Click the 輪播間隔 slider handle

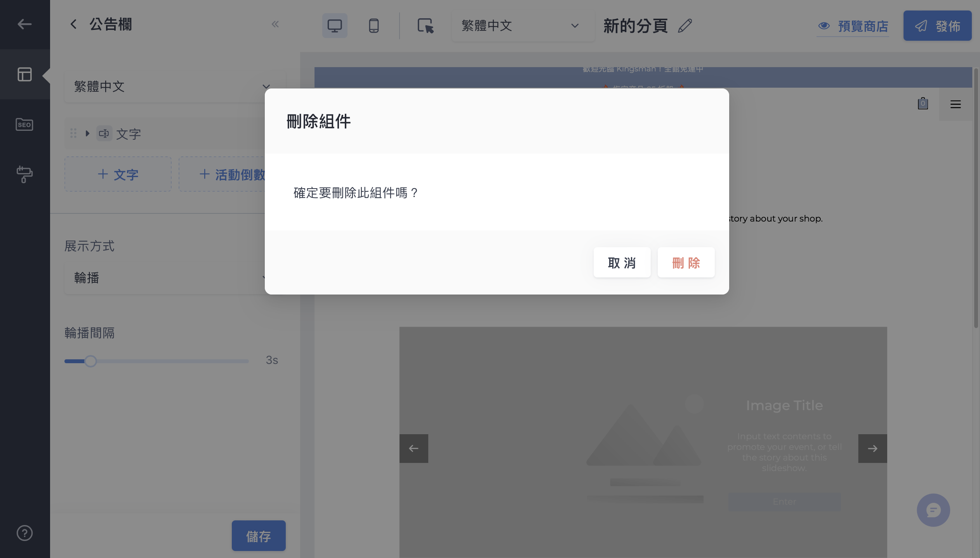pos(90,361)
